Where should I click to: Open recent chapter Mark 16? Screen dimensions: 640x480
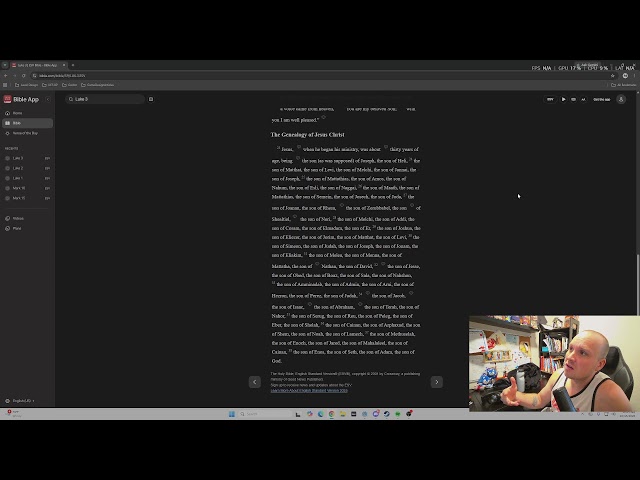coord(27,188)
